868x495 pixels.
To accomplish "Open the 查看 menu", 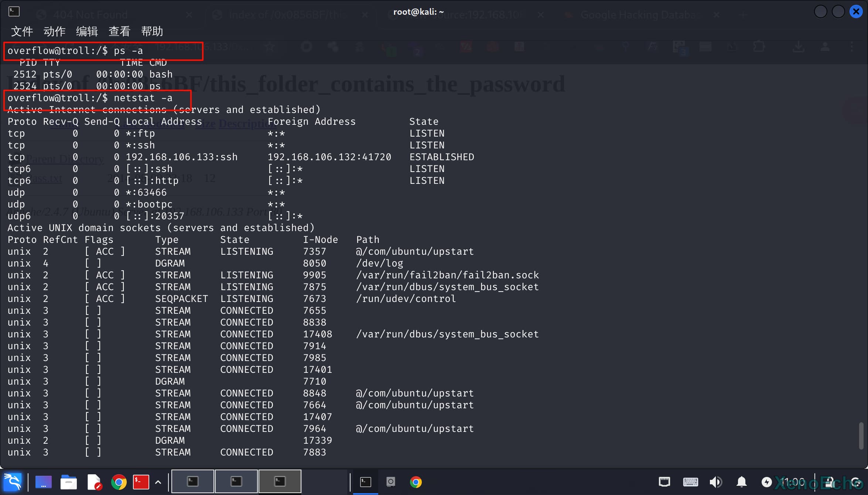I will (x=119, y=31).
